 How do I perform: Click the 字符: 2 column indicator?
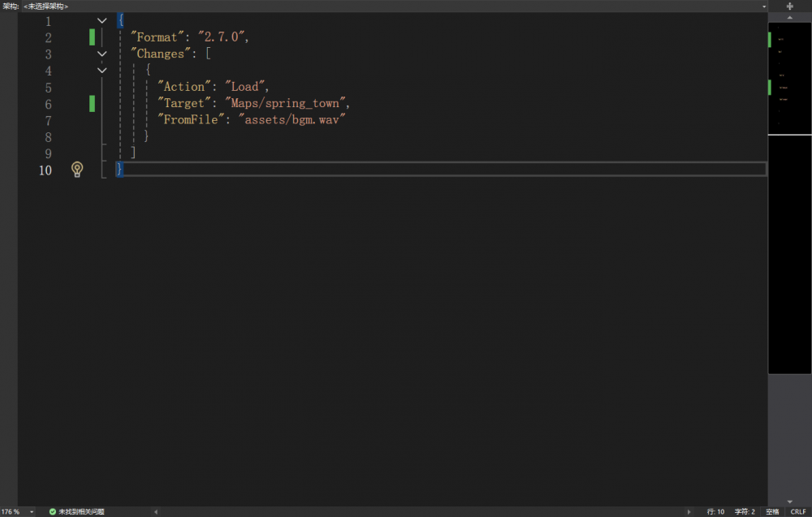pos(745,511)
